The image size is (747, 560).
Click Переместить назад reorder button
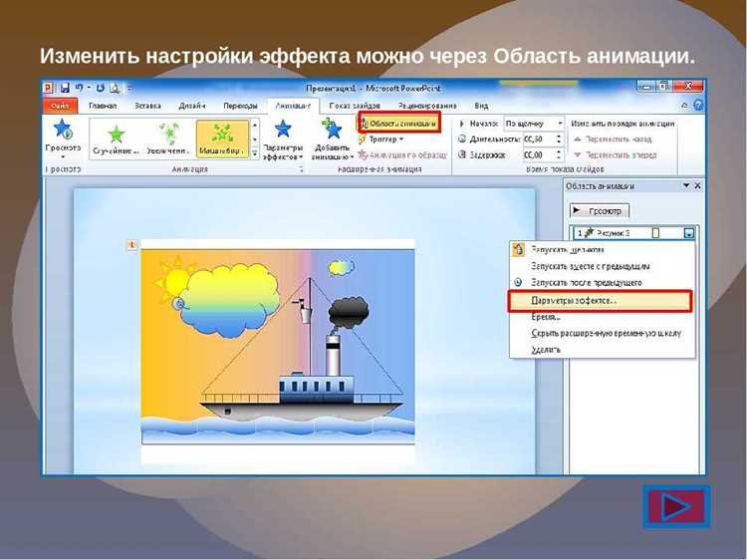click(x=613, y=140)
